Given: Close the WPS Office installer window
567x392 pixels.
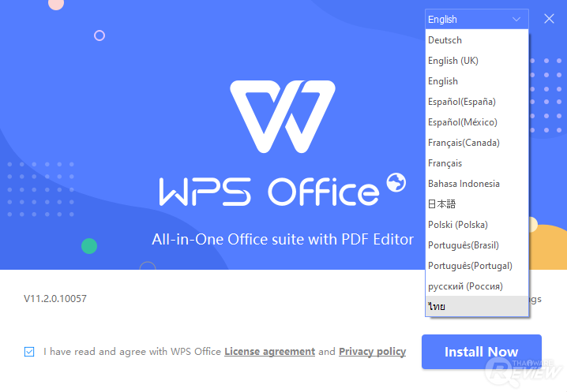Looking at the screenshot, I should pyautogui.click(x=549, y=19).
